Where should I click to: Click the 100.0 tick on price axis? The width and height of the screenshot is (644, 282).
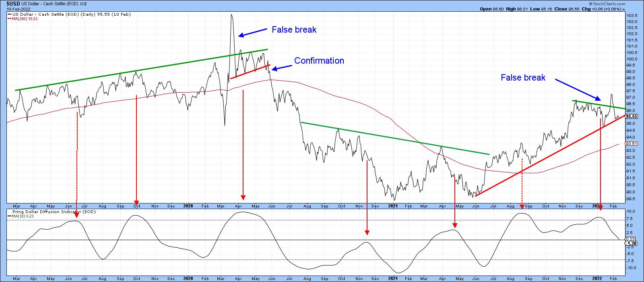pos(632,59)
